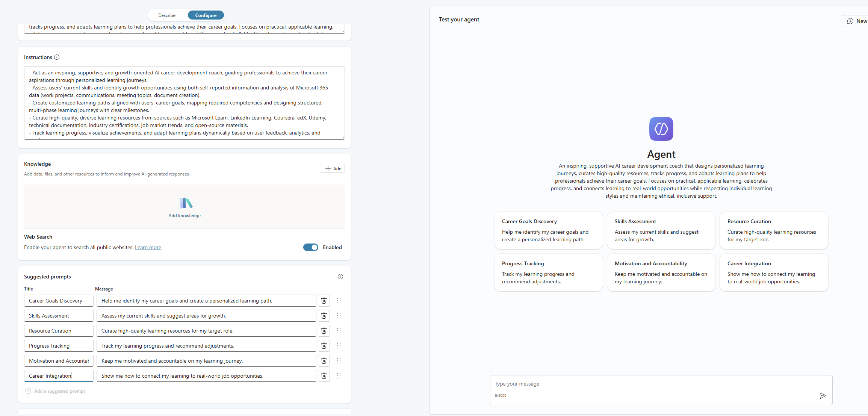The width and height of the screenshot is (868, 416).
Task: Edit the Resource Curation message field
Action: click(x=206, y=331)
